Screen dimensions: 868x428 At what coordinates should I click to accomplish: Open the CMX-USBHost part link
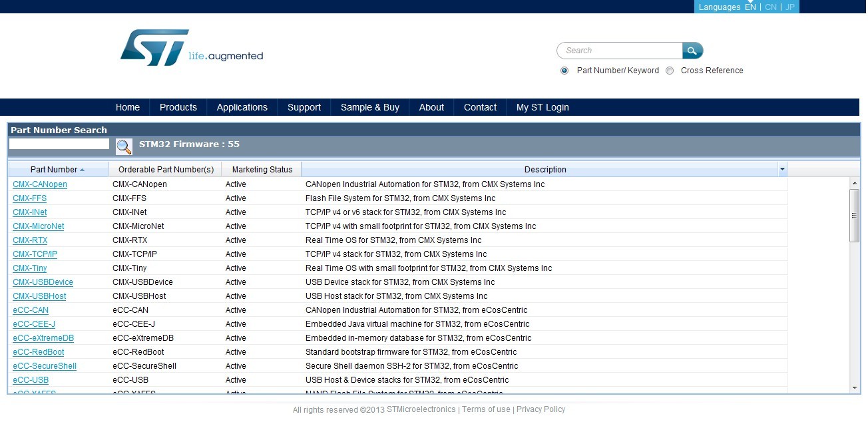39,296
